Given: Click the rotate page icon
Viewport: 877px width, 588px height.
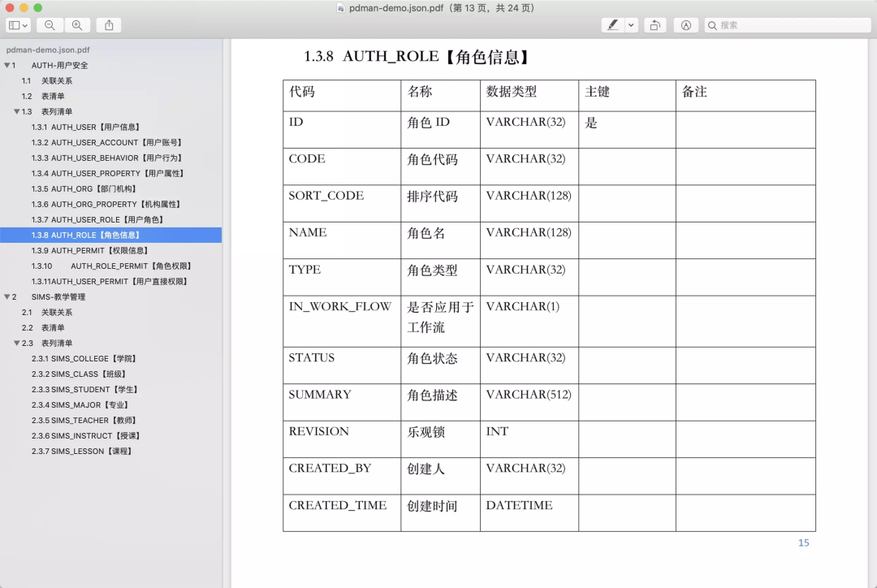Looking at the screenshot, I should (x=655, y=25).
